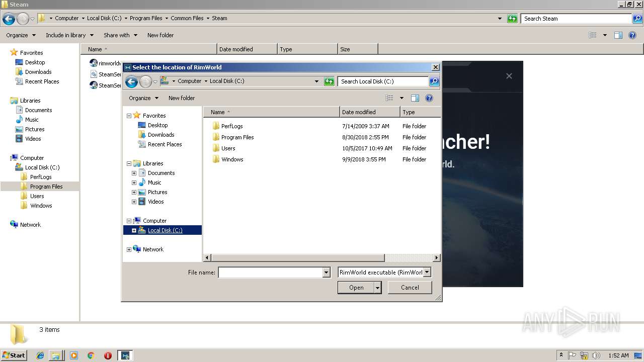Screen dimensions: 644x362
Task: Toggle preview pane in Steam Explorer window
Action: click(618, 35)
